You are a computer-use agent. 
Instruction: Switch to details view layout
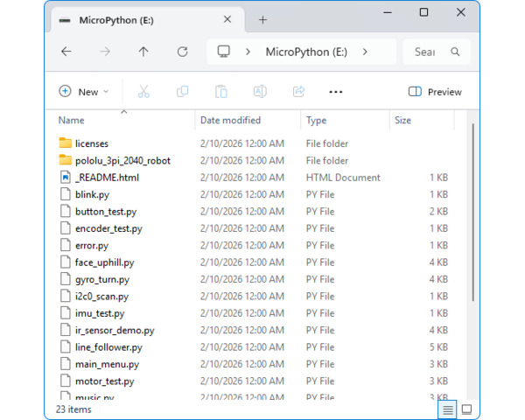448,409
